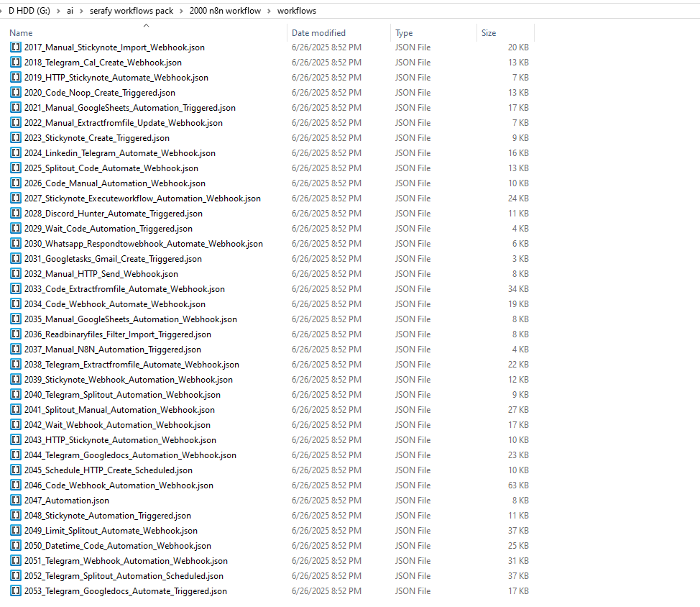Expand the chevron after "2000 n8n workflow"
Screen dimensions: 700x607
tap(268, 11)
